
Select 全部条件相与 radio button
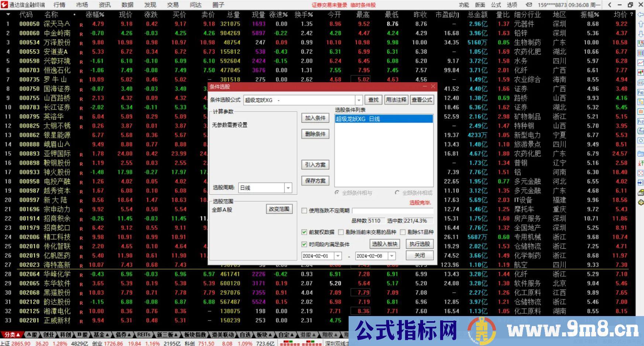point(337,193)
